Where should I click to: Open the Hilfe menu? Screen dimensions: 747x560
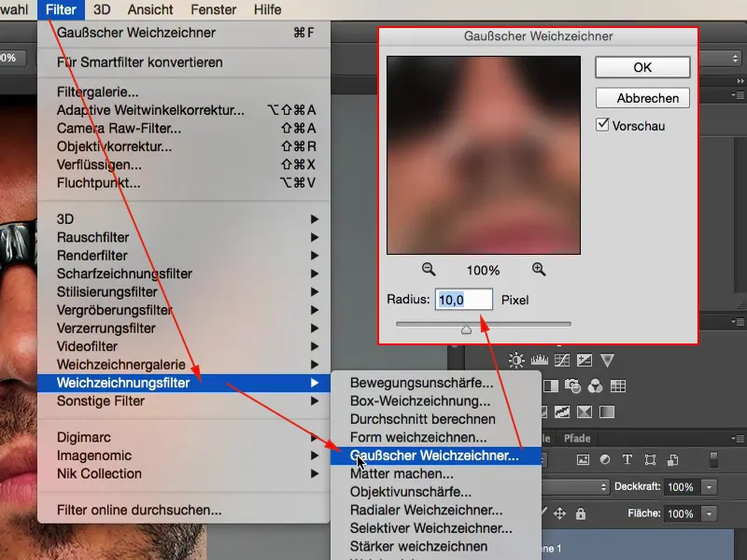pyautogui.click(x=267, y=9)
